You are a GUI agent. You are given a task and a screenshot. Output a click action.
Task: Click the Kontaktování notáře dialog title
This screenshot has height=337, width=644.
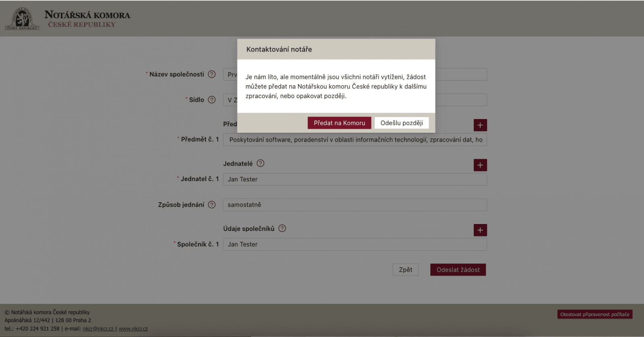(x=279, y=49)
